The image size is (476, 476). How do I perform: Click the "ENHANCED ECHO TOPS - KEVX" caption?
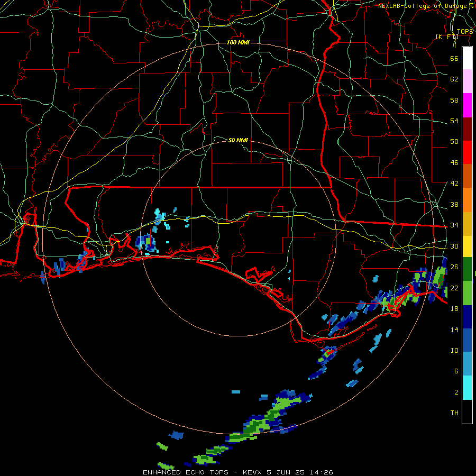202,472
